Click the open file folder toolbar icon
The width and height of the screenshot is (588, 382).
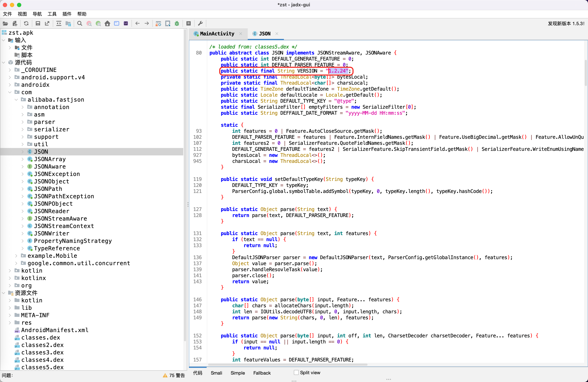tap(5, 23)
